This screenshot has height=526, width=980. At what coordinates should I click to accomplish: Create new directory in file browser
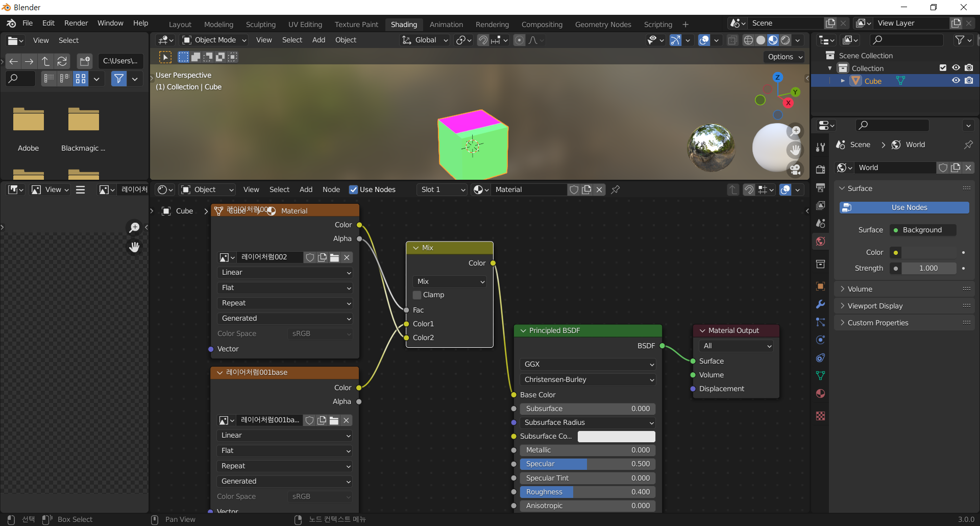[x=85, y=61]
